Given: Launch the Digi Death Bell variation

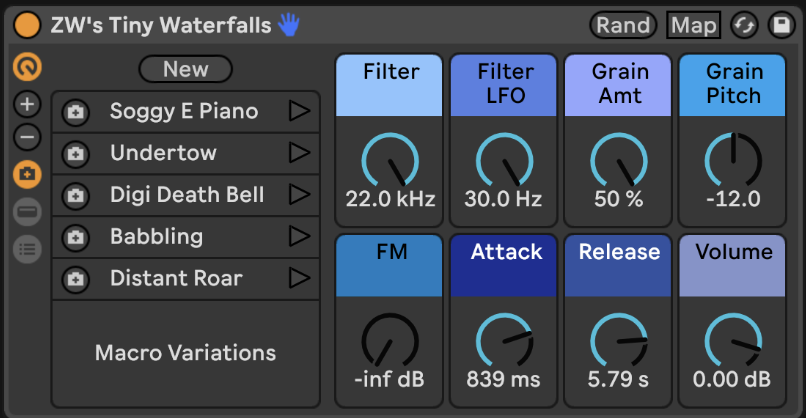Looking at the screenshot, I should click(x=298, y=194).
